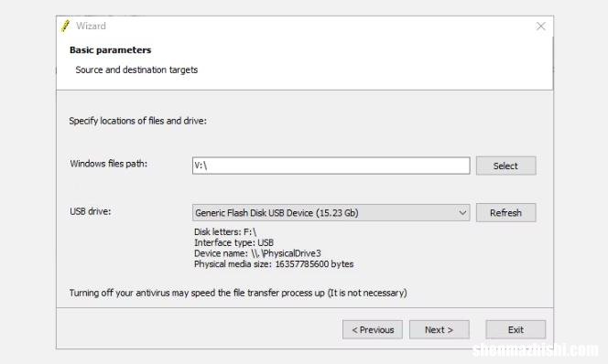
Task: Refresh the USB drive list
Action: click(505, 212)
